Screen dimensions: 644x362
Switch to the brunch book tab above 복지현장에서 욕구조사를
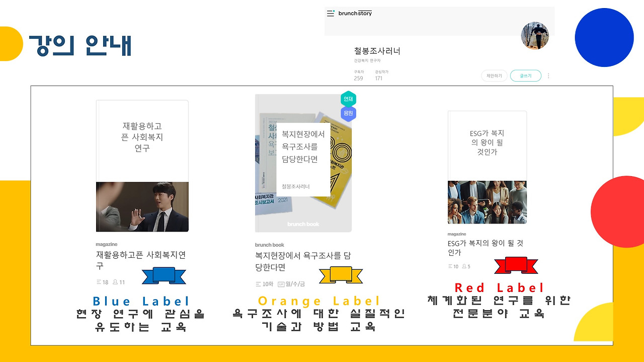click(x=269, y=244)
